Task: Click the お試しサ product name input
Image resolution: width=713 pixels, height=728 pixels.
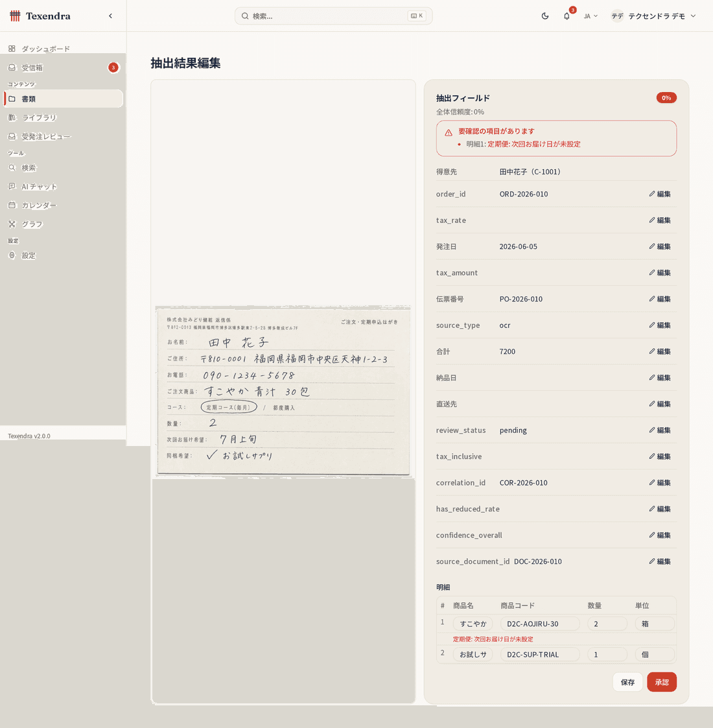Action: click(473, 654)
